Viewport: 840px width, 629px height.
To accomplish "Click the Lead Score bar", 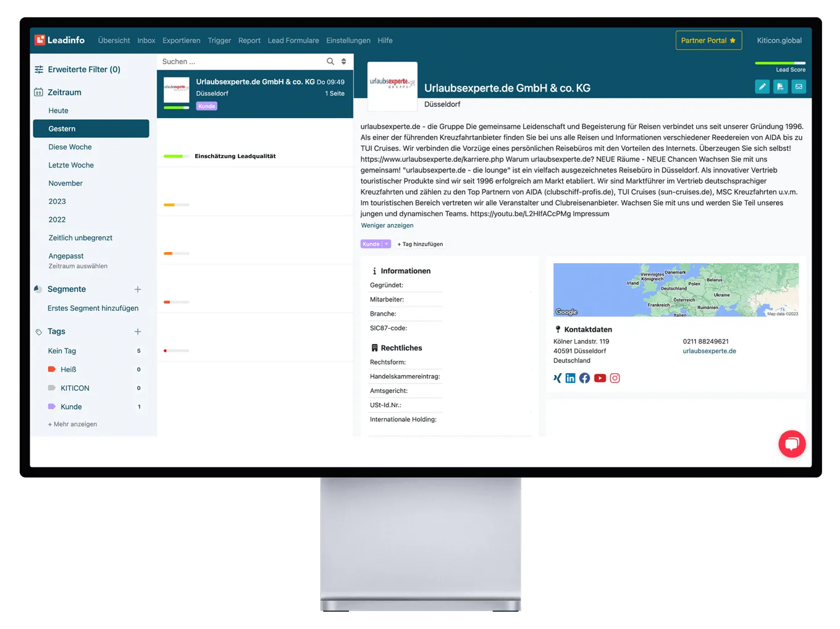I will 780,63.
